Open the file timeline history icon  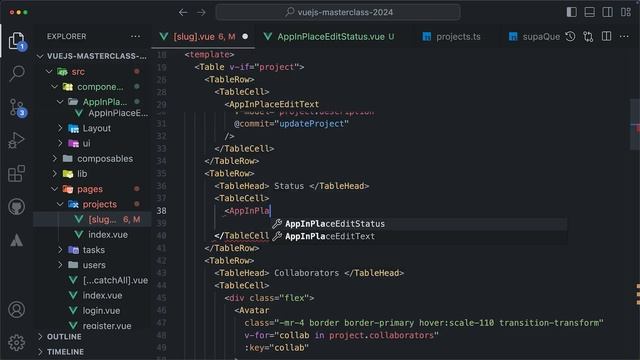[x=570, y=36]
